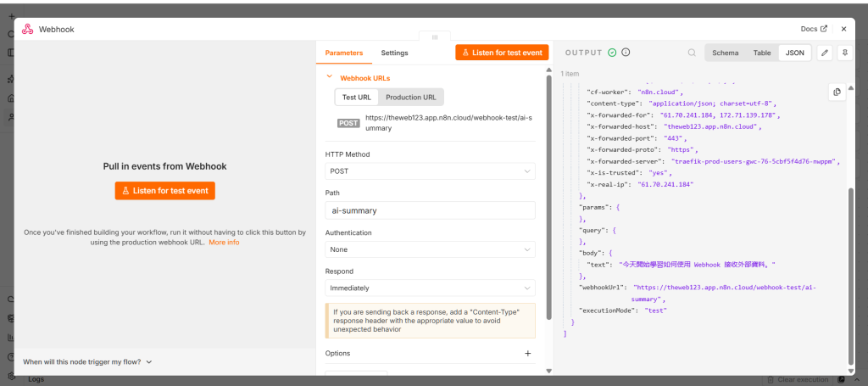The image size is (868, 386).
Task: Click the 1 item count label
Action: pos(570,74)
